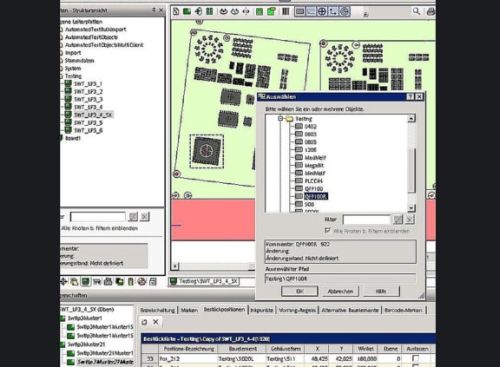Open the Barcode-Marken tab
The image size is (500, 367).
(403, 310)
